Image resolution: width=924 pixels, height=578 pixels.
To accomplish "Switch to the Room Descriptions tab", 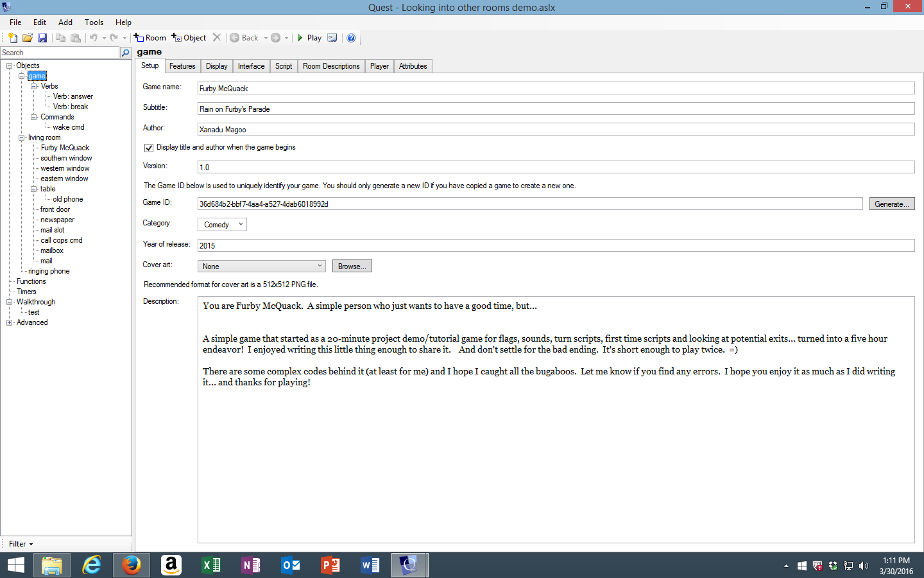I will tap(330, 66).
